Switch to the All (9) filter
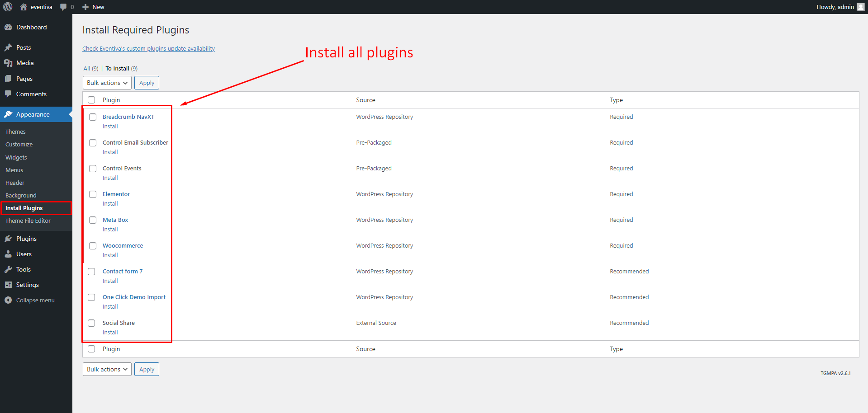Screen dimensions: 868x413 point(91,68)
